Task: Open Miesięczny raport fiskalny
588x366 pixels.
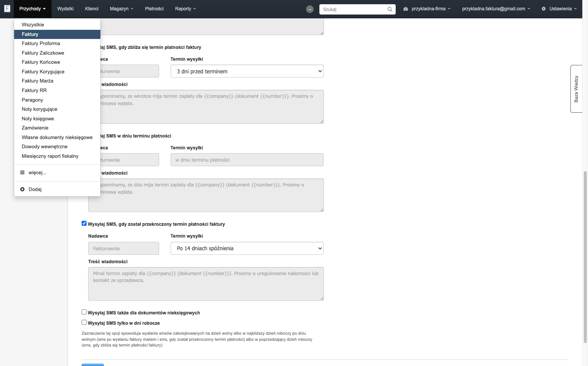Action: (x=57, y=156)
